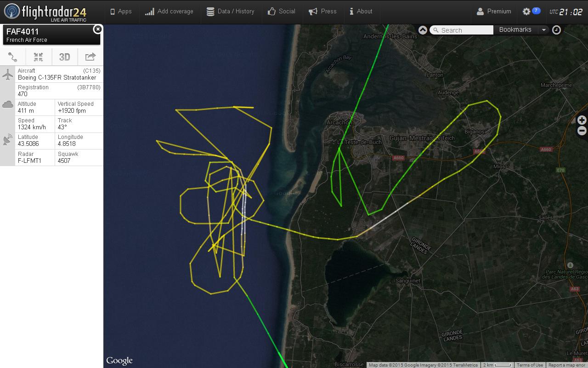The height and width of the screenshot is (368, 588).
Task: Share this flight via share icon
Action: tap(90, 57)
